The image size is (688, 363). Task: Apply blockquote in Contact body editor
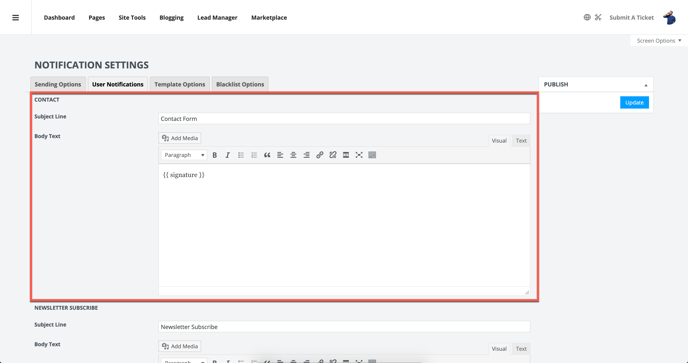[267, 155]
